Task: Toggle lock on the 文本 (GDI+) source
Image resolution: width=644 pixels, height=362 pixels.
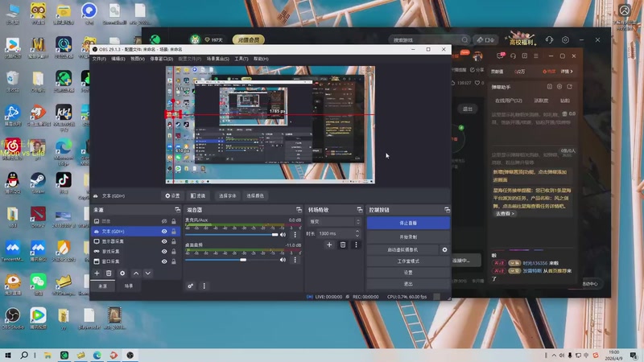Action: coord(174,232)
